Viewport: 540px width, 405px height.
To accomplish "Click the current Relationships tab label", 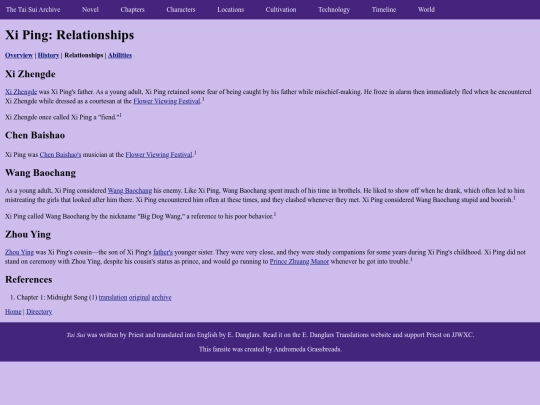I will 84,55.
